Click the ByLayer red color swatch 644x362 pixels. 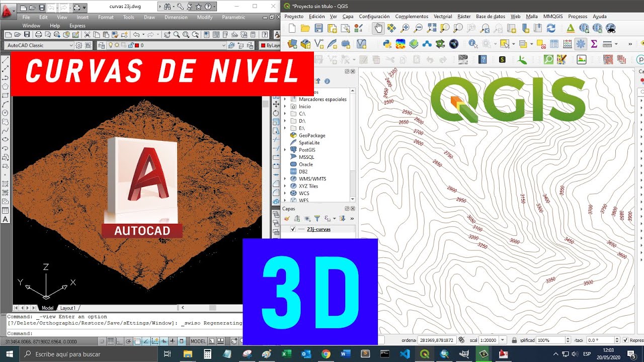tap(263, 45)
